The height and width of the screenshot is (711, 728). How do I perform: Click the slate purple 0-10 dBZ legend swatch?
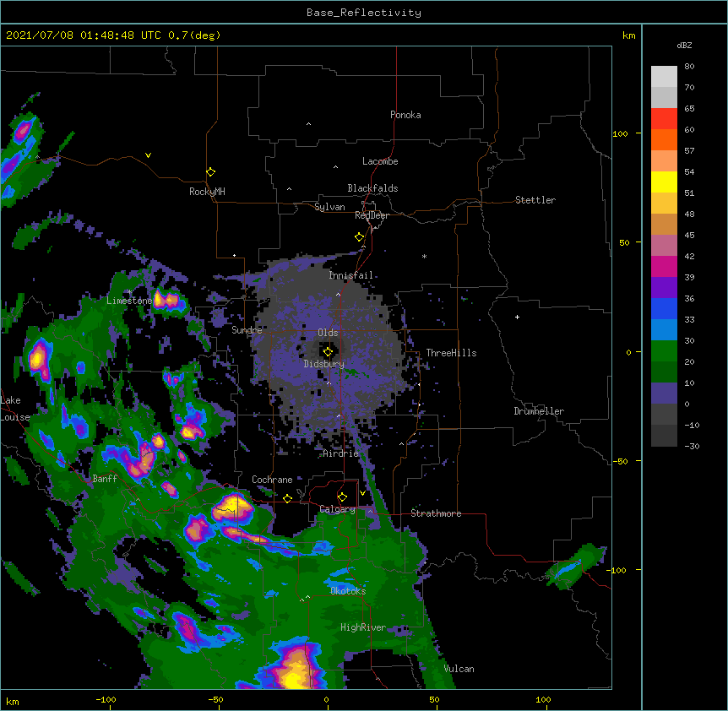coord(664,393)
